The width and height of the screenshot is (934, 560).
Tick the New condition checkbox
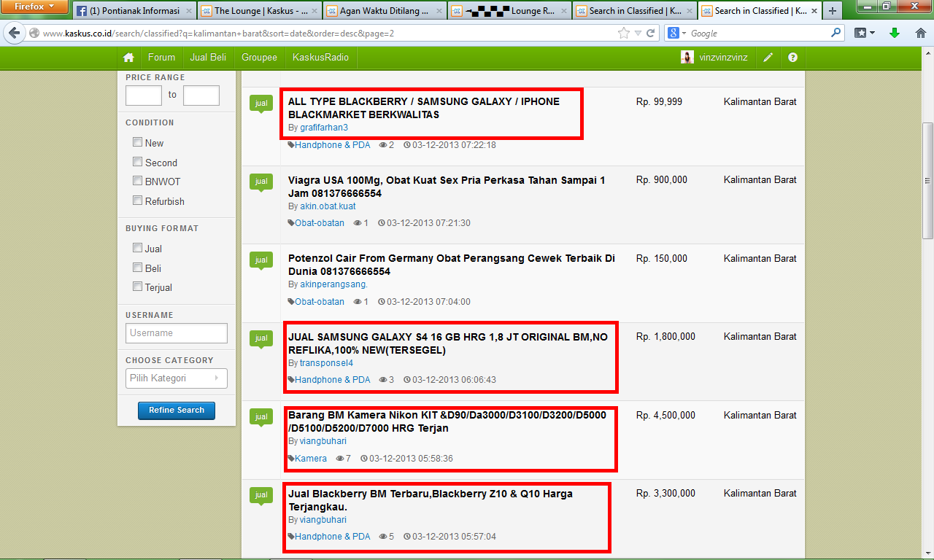point(137,142)
